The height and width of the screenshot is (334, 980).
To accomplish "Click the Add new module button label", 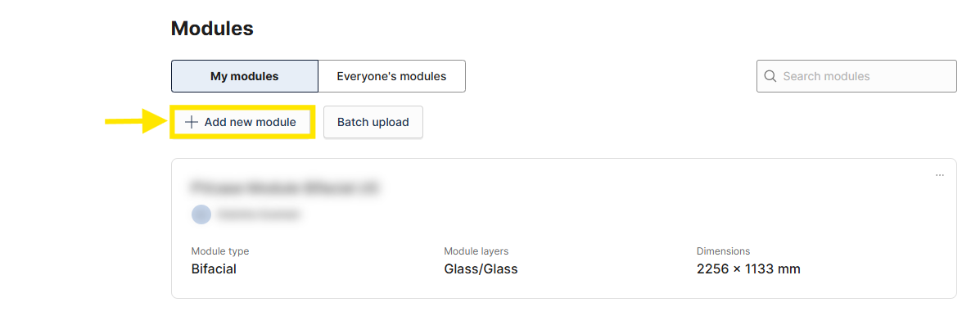I will coord(250,122).
